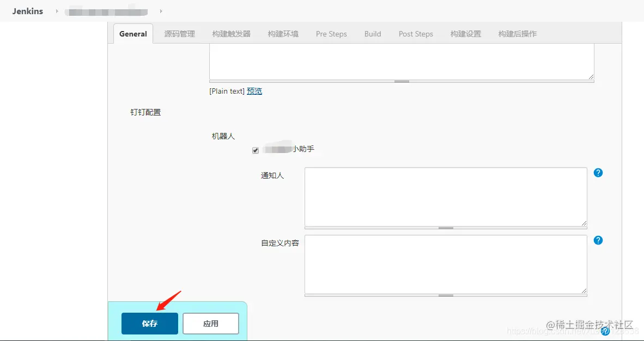Click the 钉钉配置 section label
The width and height of the screenshot is (644, 341).
[x=145, y=112]
